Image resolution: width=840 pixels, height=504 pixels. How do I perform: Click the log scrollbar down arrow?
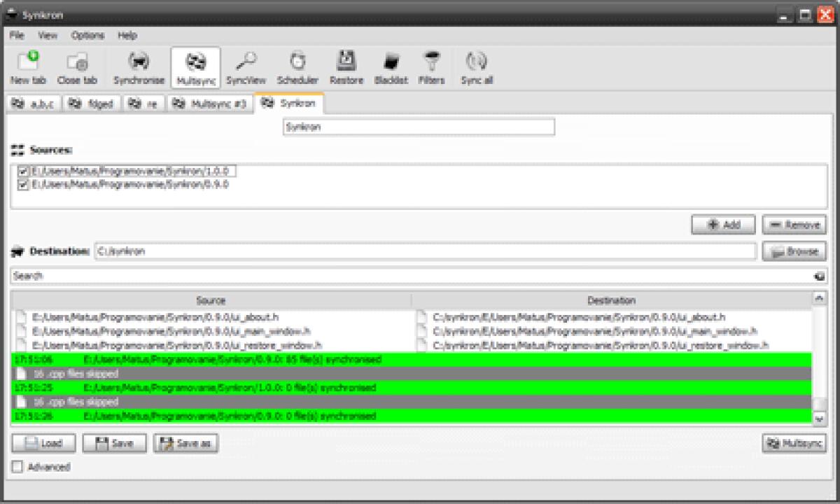820,418
